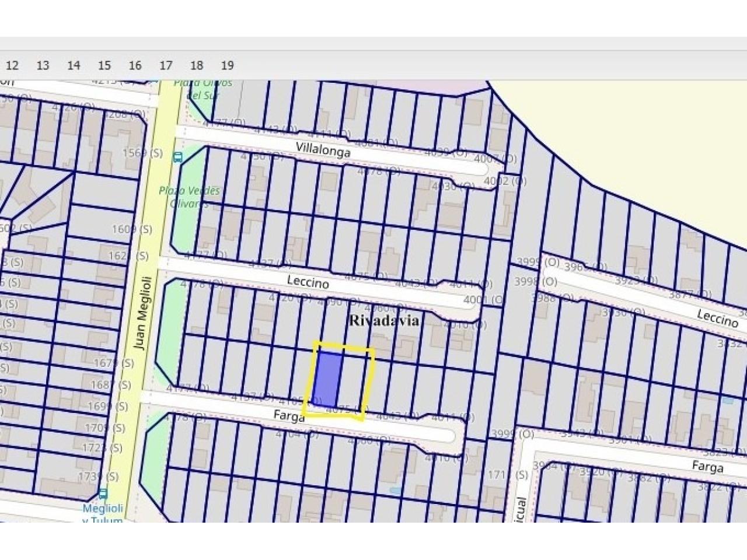
Task: Click the Plaza Olivos del Sur label
Action: (x=195, y=89)
